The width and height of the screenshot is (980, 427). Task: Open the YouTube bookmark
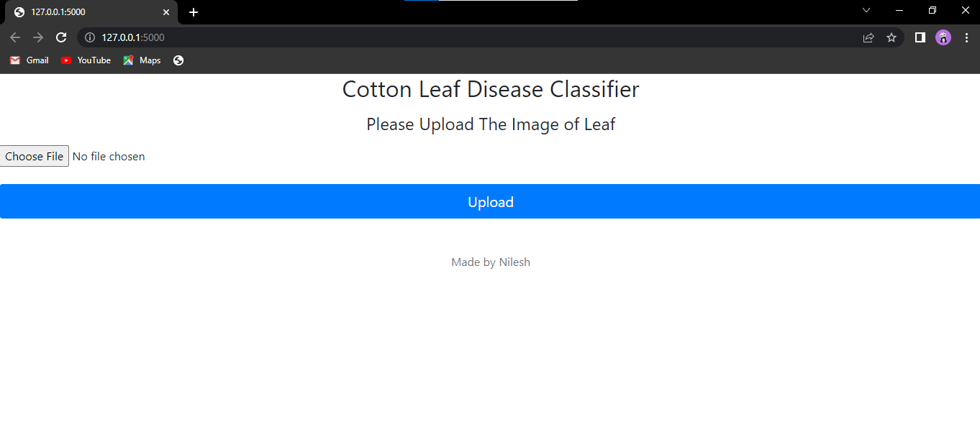coord(86,60)
